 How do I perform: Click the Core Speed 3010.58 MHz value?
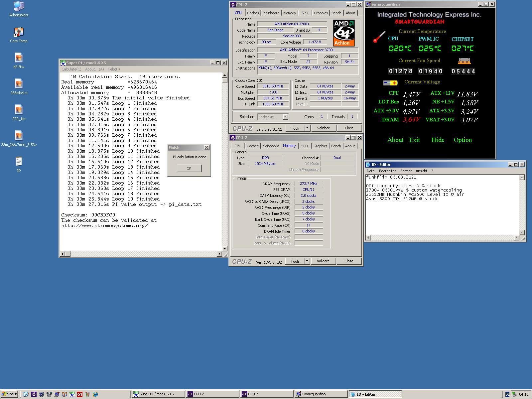(x=273, y=86)
